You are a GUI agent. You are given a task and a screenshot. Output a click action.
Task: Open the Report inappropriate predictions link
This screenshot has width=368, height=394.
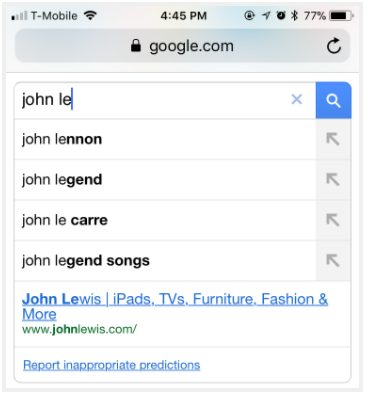click(111, 365)
